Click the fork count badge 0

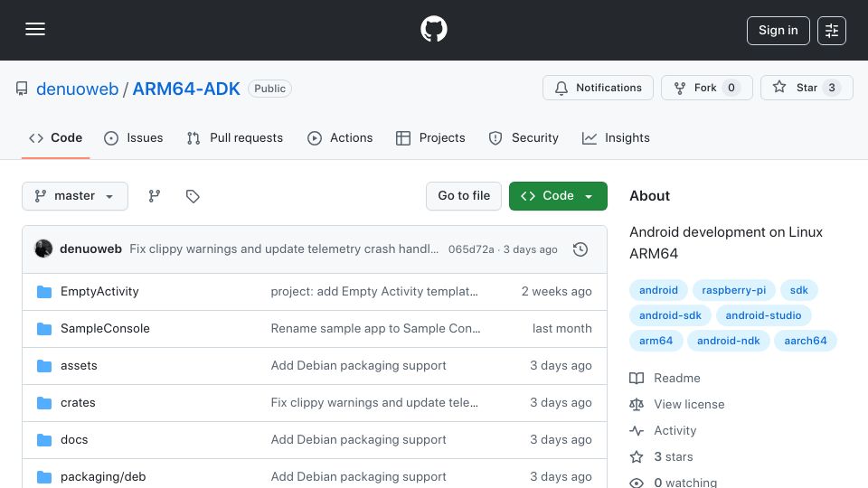[x=731, y=88]
